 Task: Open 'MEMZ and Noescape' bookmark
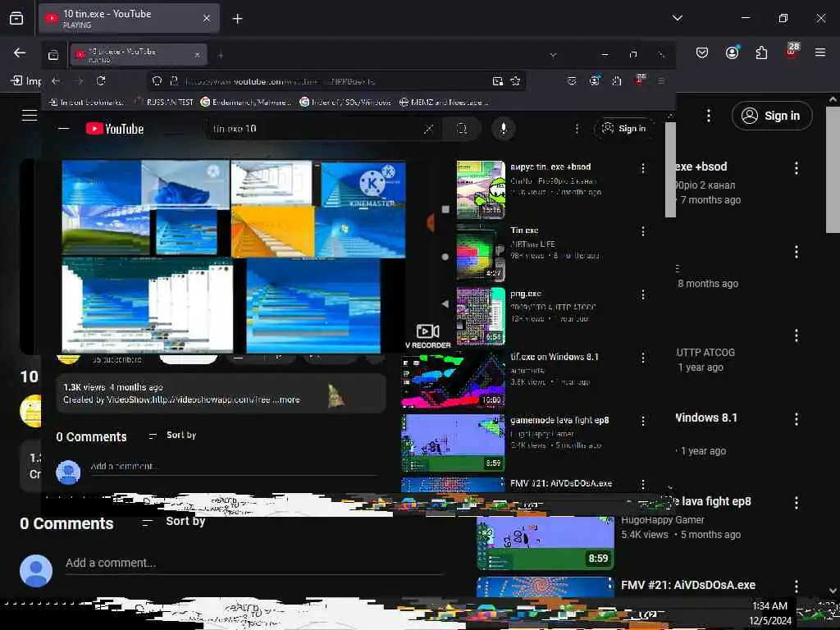[x=444, y=102]
